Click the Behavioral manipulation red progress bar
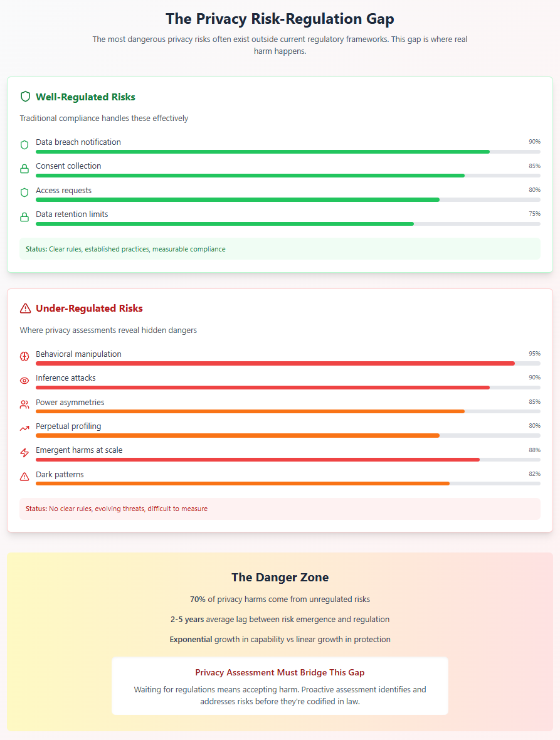 tap(288, 364)
